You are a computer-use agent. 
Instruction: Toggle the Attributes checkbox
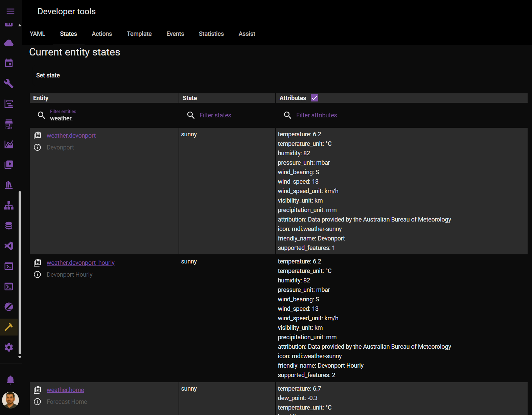click(x=315, y=98)
